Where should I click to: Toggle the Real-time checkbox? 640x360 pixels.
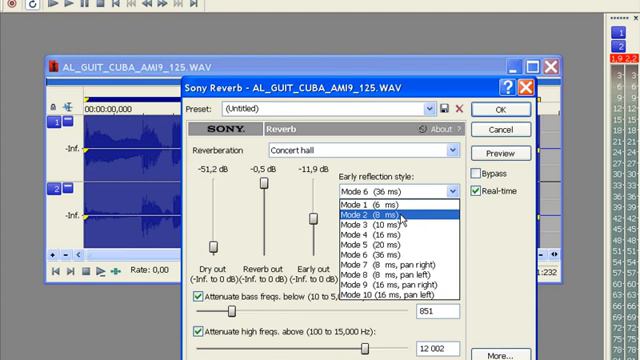click(476, 191)
